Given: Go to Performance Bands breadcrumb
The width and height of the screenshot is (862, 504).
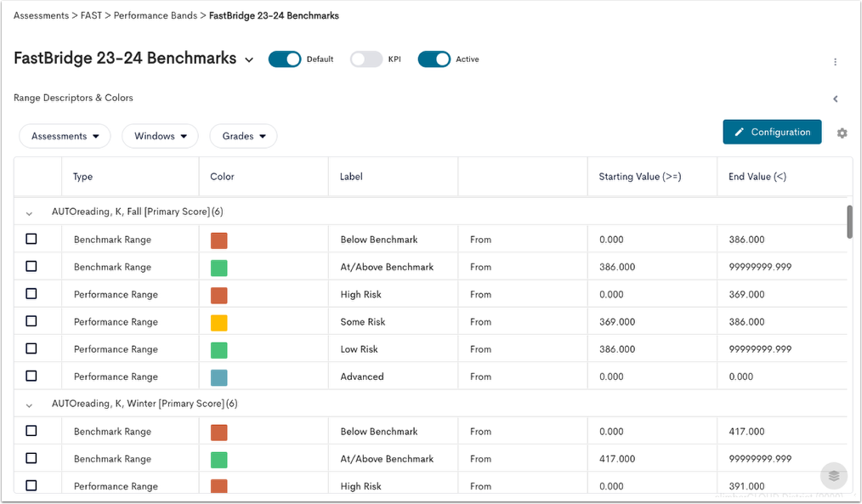Looking at the screenshot, I should pyautogui.click(x=156, y=16).
